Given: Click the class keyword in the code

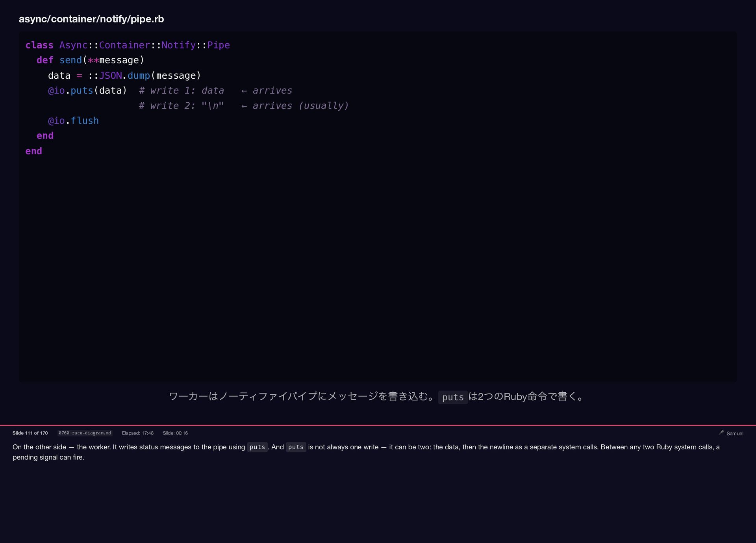Looking at the screenshot, I should (39, 45).
